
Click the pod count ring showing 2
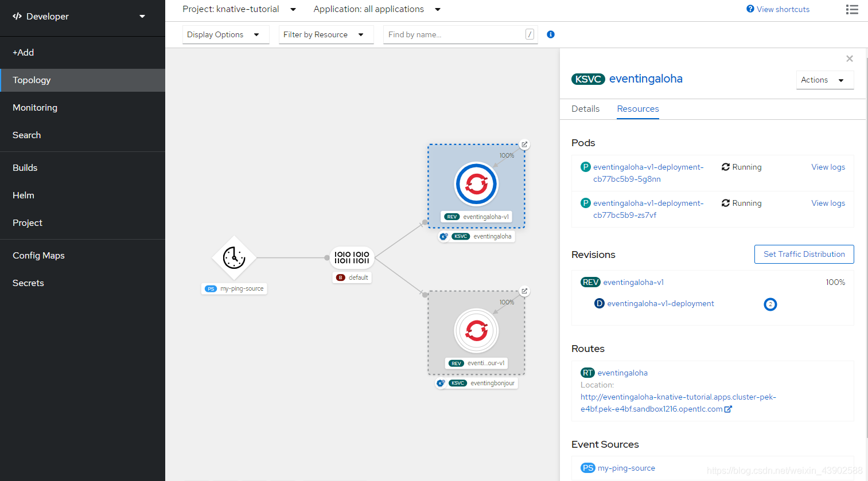[x=770, y=304]
